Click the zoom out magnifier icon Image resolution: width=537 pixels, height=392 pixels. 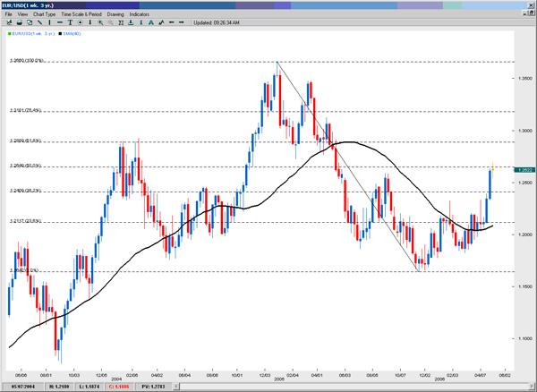pos(111,22)
